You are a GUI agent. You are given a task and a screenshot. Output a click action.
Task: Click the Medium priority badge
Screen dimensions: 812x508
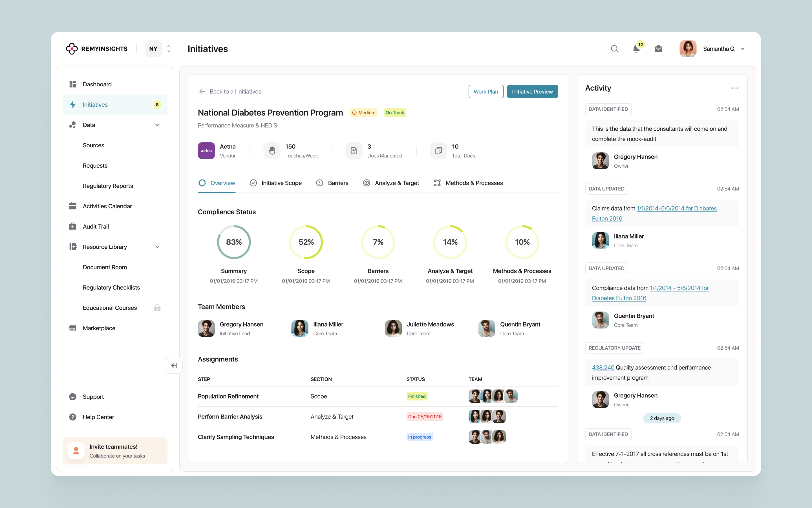point(364,113)
